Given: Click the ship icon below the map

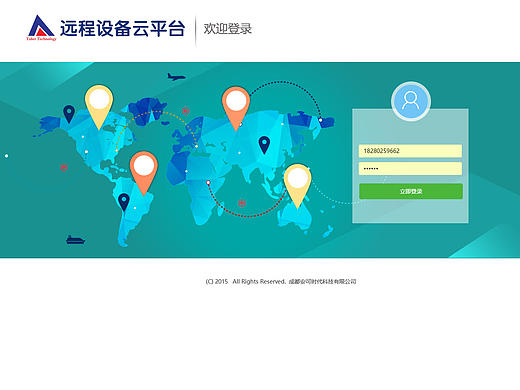Looking at the screenshot, I should tap(76, 240).
